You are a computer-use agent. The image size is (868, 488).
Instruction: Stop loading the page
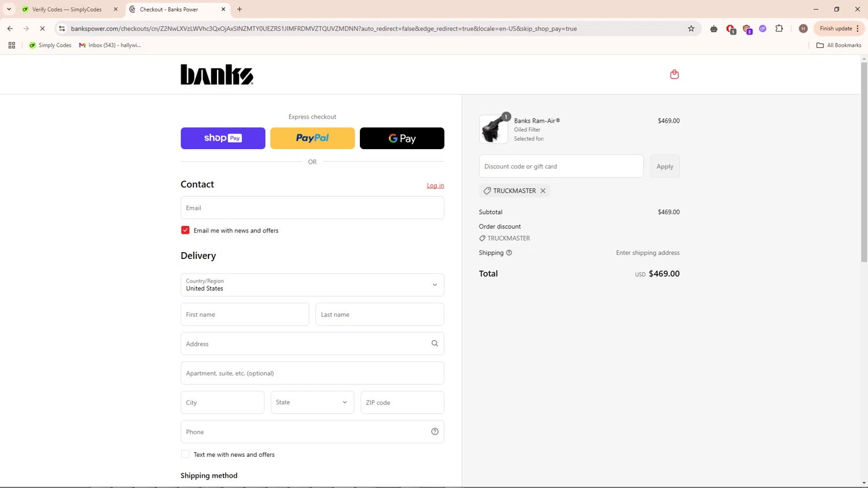click(x=42, y=28)
